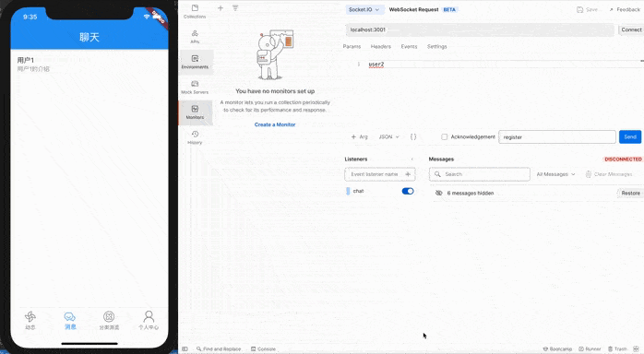Tap the 分类筛选 tab icon in phone app

pyautogui.click(x=109, y=316)
